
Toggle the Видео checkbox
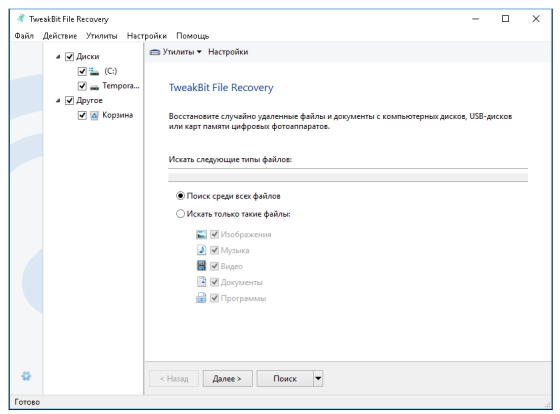pyautogui.click(x=214, y=266)
